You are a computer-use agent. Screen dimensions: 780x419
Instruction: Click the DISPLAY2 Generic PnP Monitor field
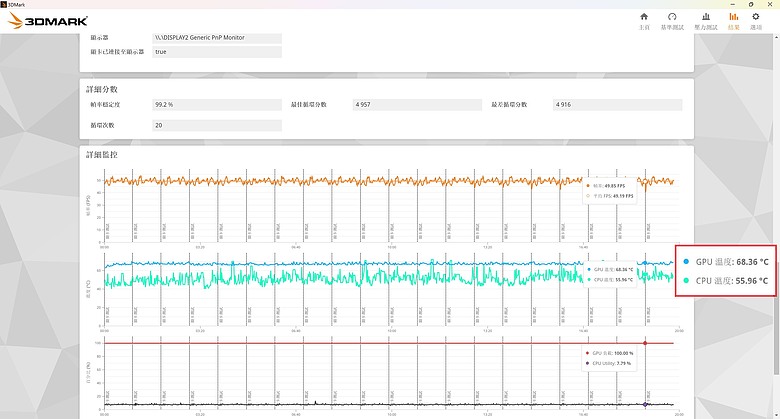[217, 38]
